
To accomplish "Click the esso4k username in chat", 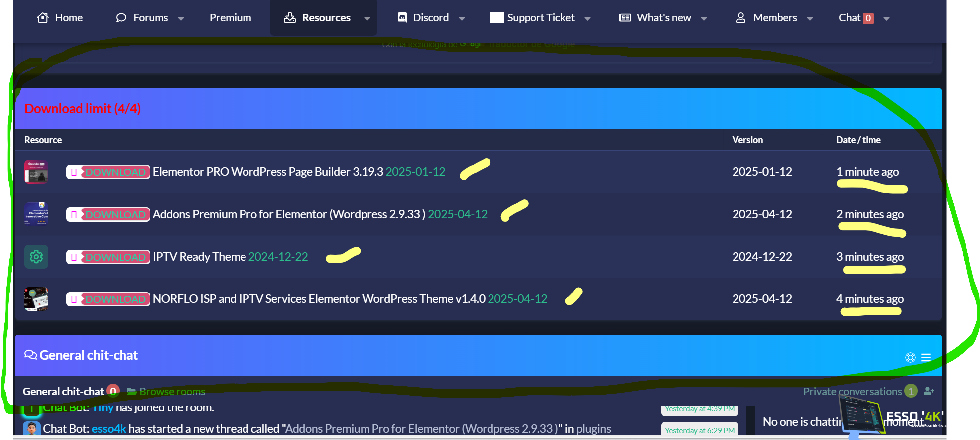I will 109,429.
